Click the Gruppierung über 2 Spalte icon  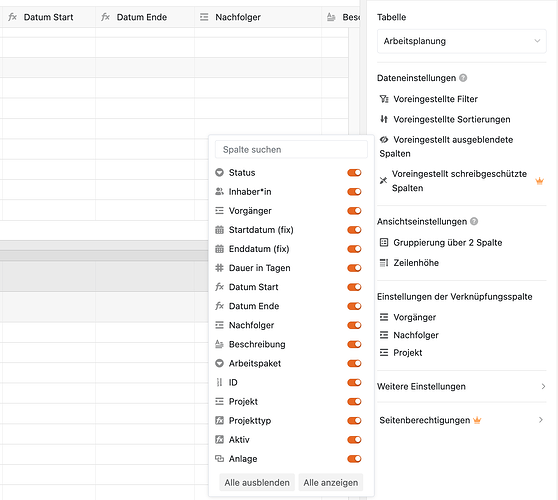click(384, 243)
